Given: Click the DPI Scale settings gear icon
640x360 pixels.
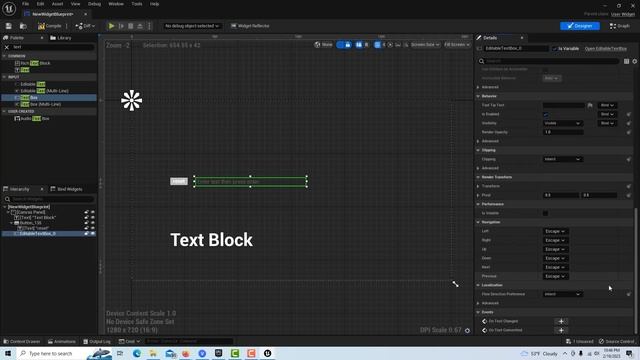Looking at the screenshot, I should point(467,331).
